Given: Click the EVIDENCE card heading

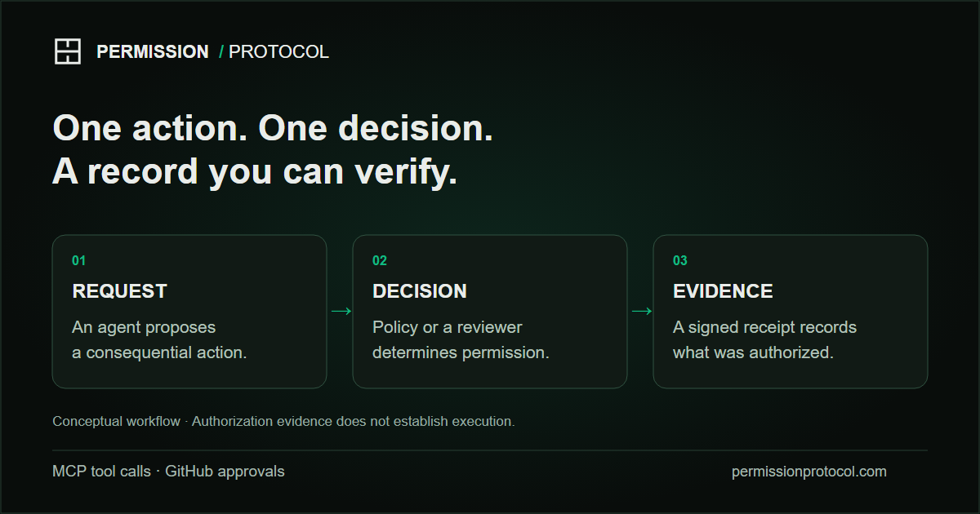Looking at the screenshot, I should coord(723,291).
